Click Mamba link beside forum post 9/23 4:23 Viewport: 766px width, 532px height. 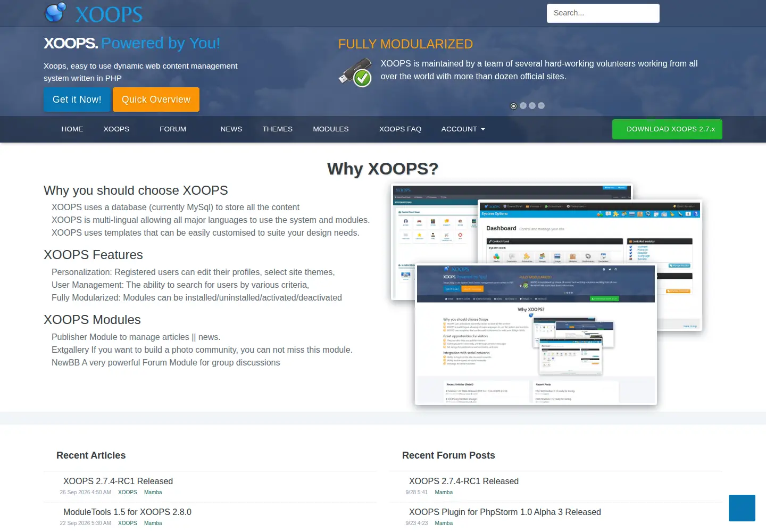tap(444, 523)
